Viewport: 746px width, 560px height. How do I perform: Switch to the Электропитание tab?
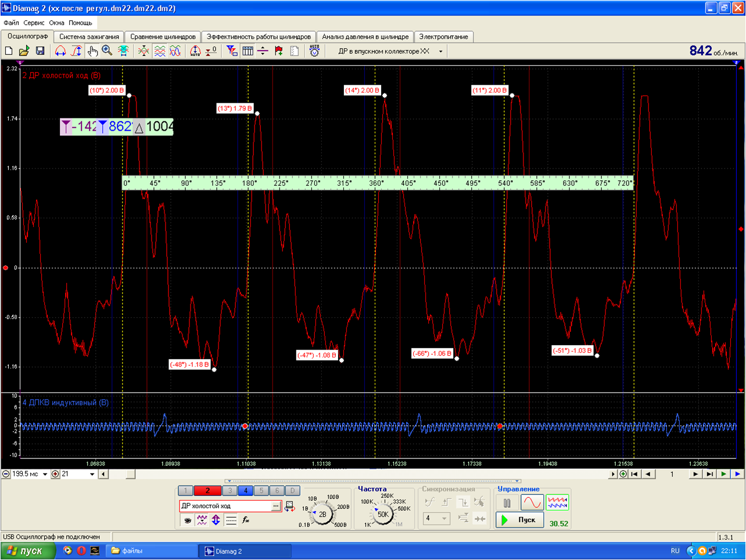444,37
